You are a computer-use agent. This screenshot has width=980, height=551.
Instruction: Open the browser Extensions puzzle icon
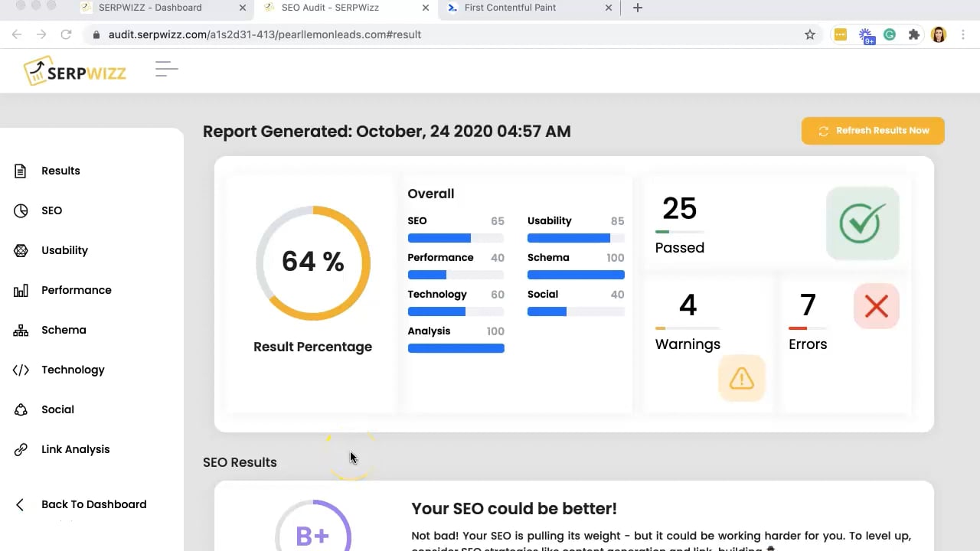(x=913, y=34)
